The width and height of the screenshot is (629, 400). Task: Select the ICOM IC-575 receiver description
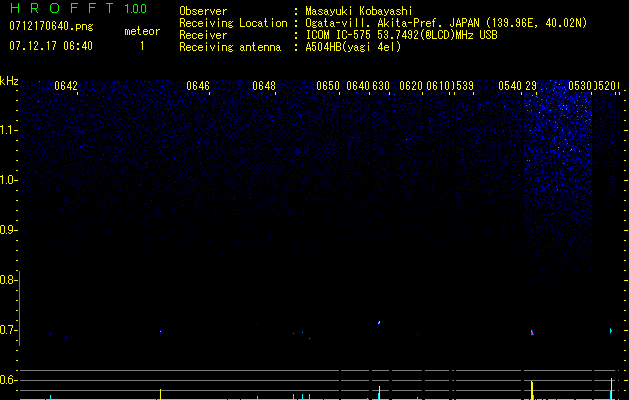pos(401,35)
